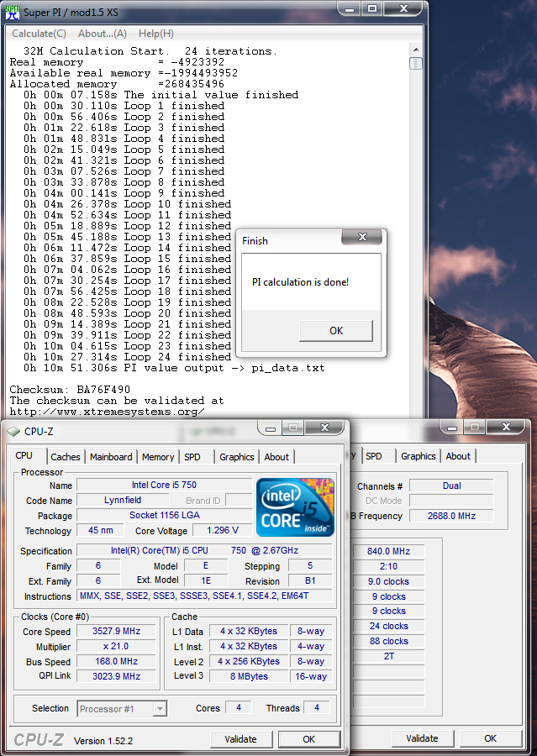
Task: Switch to the Memory tab in front CPU-Z
Action: tap(158, 457)
